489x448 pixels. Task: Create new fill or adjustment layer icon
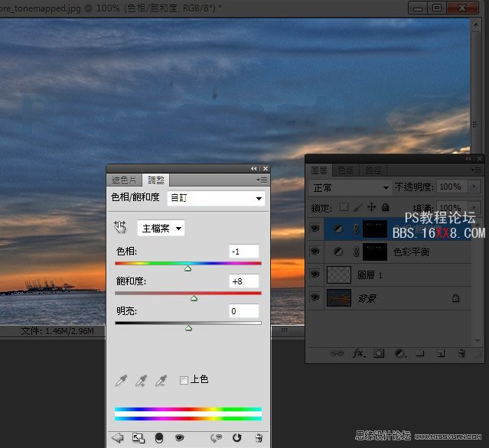[x=400, y=353]
